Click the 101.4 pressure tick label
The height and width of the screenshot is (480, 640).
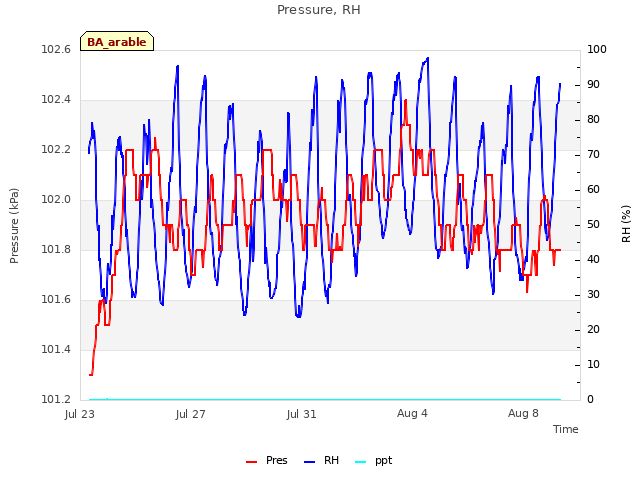point(56,349)
